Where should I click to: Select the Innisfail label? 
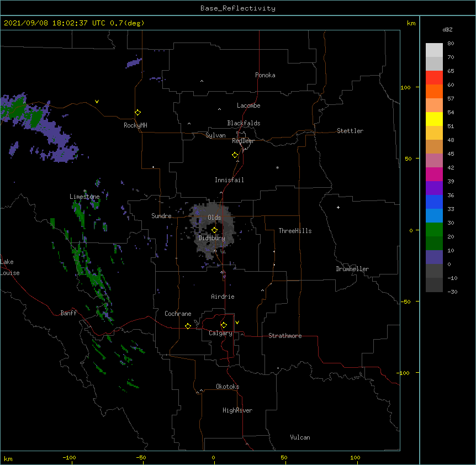click(229, 180)
